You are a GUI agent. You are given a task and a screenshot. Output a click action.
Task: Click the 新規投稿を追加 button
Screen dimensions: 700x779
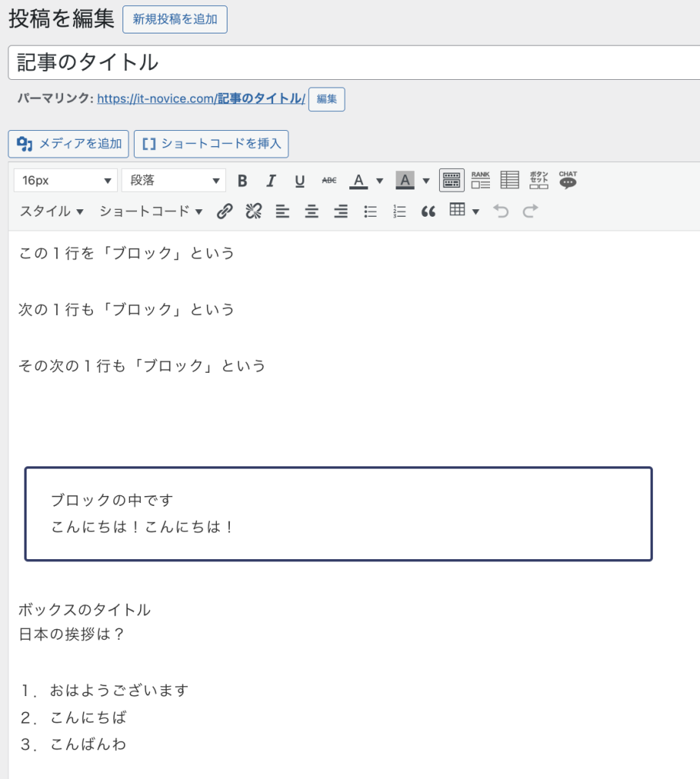175,19
